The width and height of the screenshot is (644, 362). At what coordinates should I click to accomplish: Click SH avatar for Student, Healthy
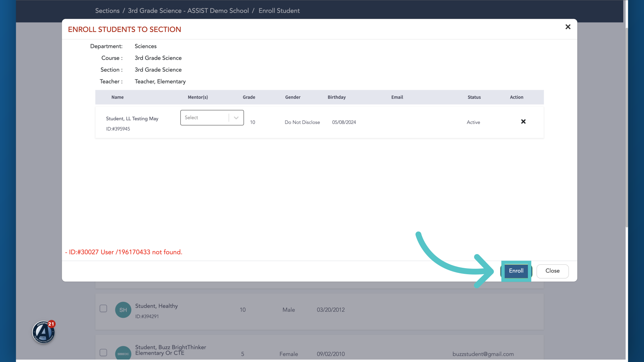click(123, 310)
